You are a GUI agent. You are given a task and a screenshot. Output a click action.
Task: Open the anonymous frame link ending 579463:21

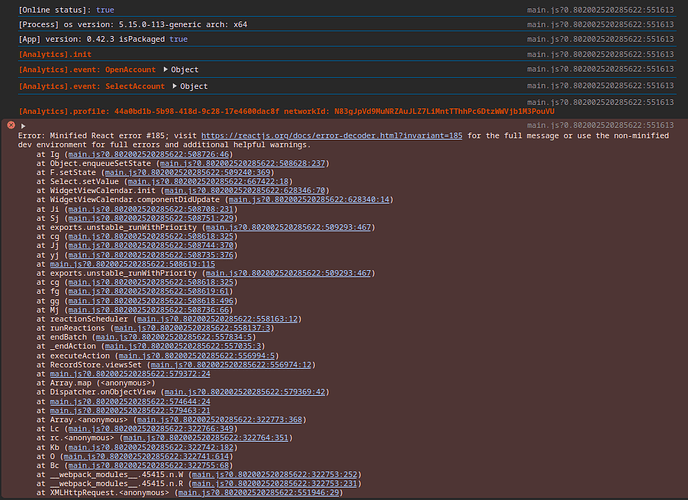coord(130,411)
